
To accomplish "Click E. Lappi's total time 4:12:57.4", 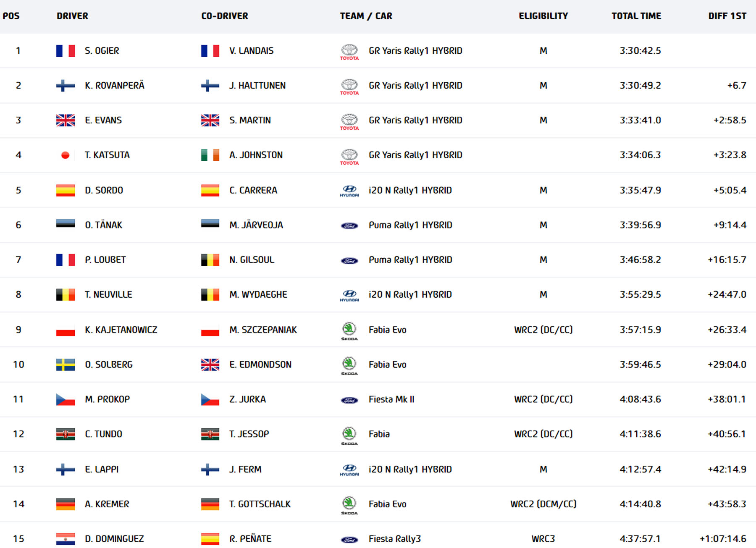I will pyautogui.click(x=640, y=469).
